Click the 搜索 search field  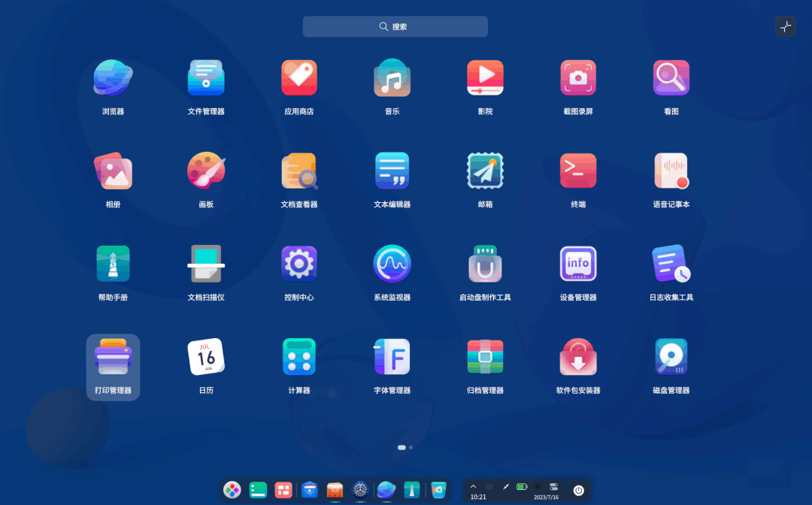click(x=395, y=26)
